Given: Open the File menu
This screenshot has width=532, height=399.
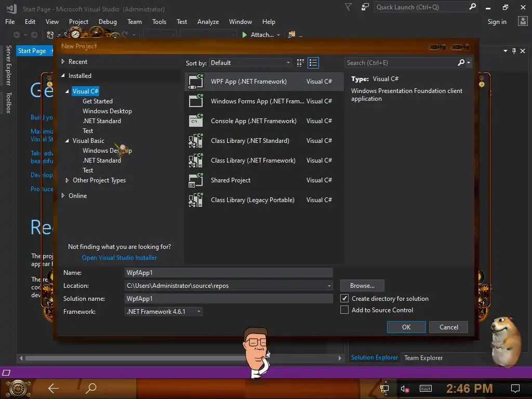Looking at the screenshot, I should click(x=10, y=22).
